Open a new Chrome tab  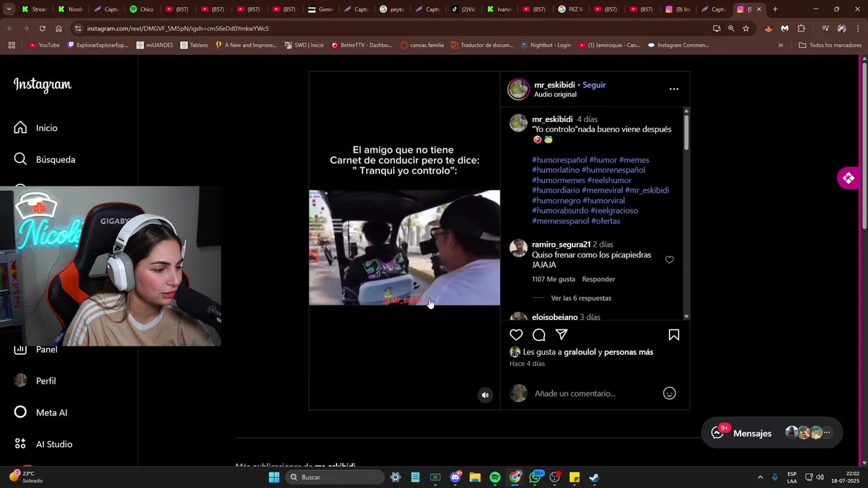(x=775, y=9)
